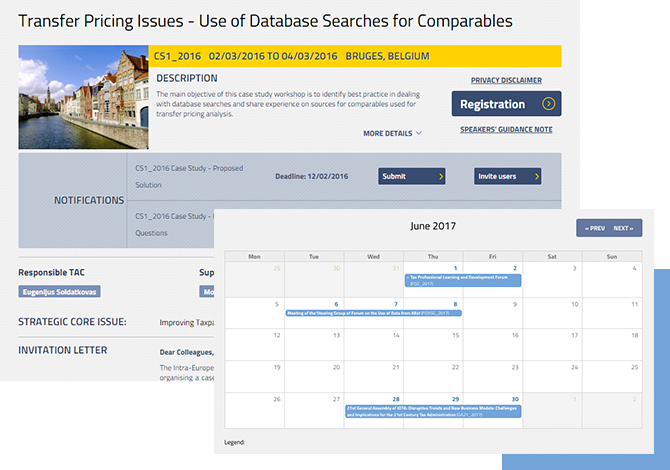This screenshot has width=670, height=470.
Task: Click Invitation Letter section heading
Action: click(x=63, y=350)
